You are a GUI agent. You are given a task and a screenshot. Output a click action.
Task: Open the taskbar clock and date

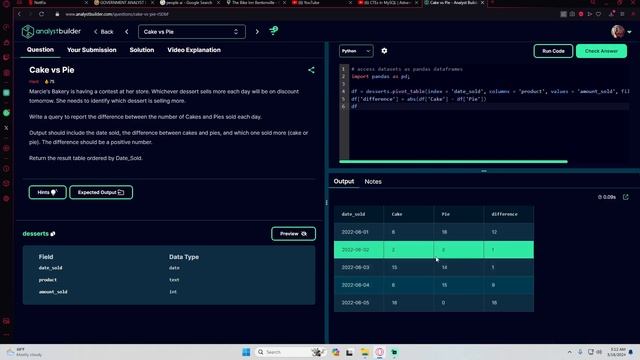[616, 352]
